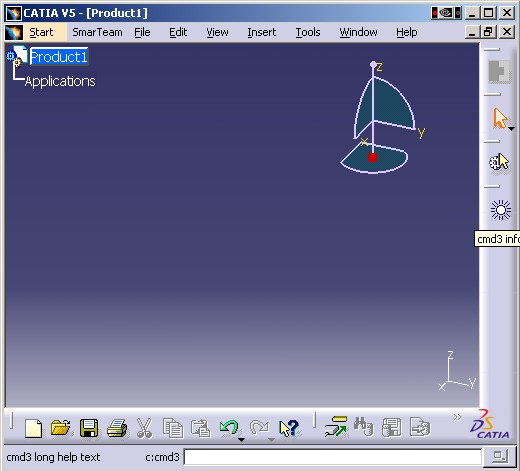Click the red square on the compass

point(372,157)
